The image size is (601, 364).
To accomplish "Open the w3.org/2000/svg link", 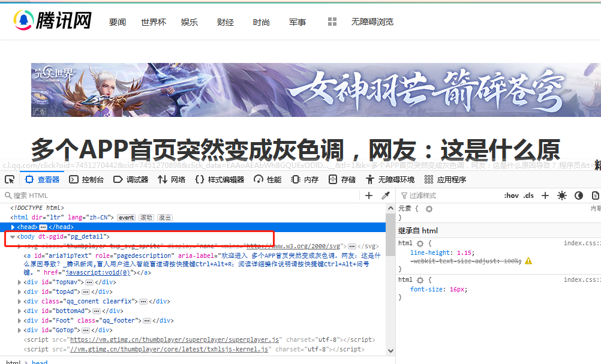I will (x=293, y=246).
